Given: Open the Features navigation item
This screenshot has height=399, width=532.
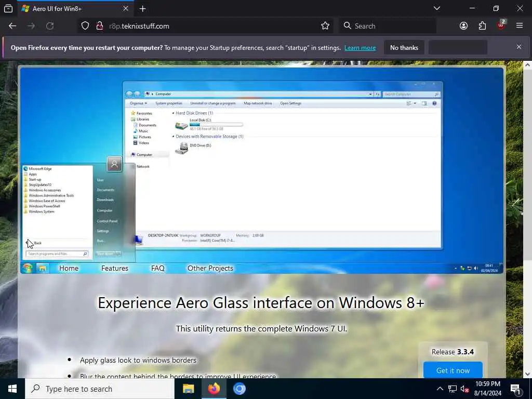Looking at the screenshot, I should coord(115,269).
